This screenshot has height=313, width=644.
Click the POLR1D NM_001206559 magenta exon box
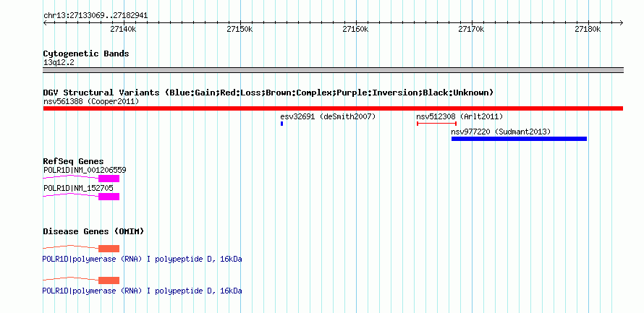[x=109, y=179]
